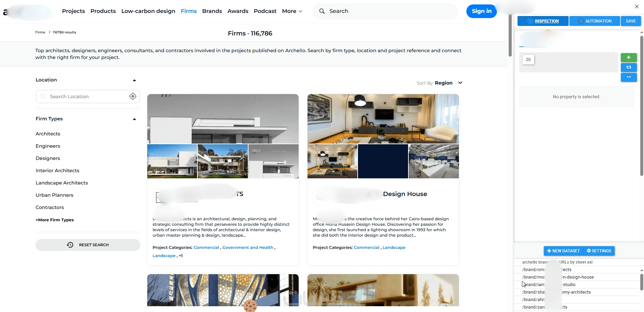The image size is (644, 312).
Task: Click the blue horizontal arrows icon button
Action: (629, 77)
